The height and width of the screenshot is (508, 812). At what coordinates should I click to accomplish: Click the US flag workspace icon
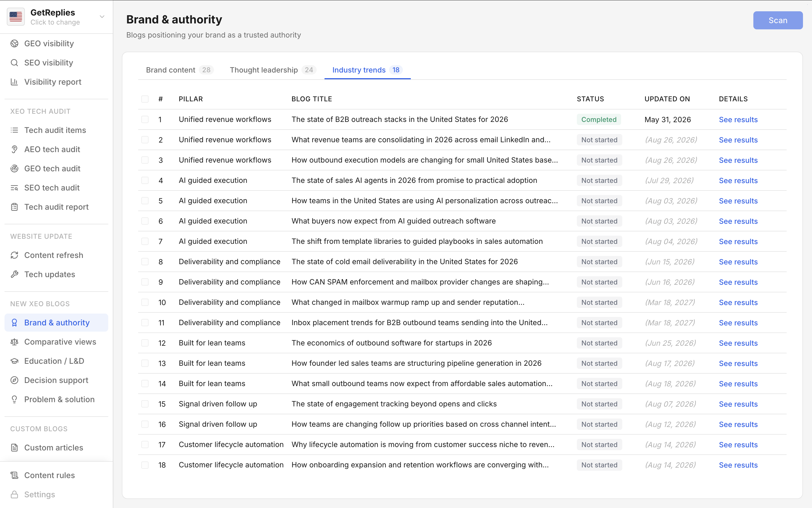[16, 17]
